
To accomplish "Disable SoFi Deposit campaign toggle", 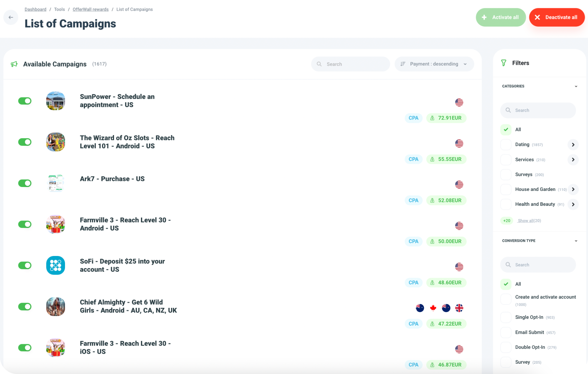I will coord(25,266).
